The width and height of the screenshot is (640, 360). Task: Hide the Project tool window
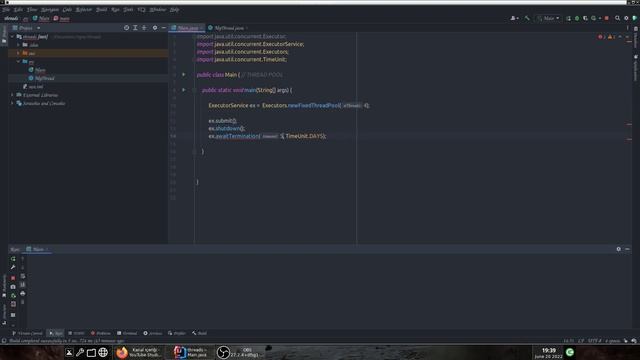164,28
